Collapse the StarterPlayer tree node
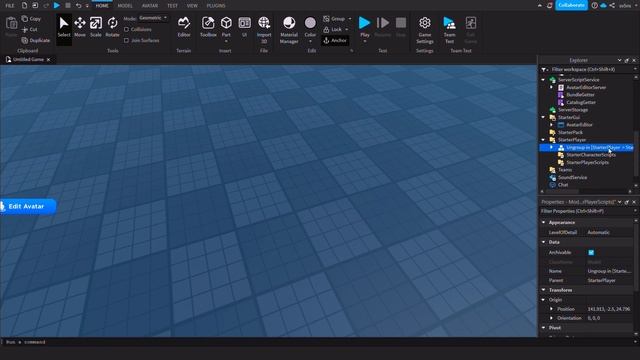This screenshot has width=640, height=360. [543, 140]
